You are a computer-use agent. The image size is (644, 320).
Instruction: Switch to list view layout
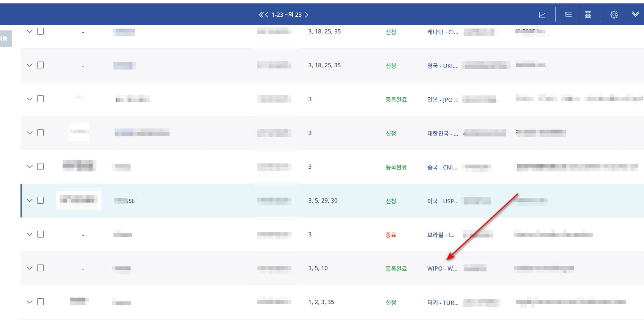click(x=568, y=15)
